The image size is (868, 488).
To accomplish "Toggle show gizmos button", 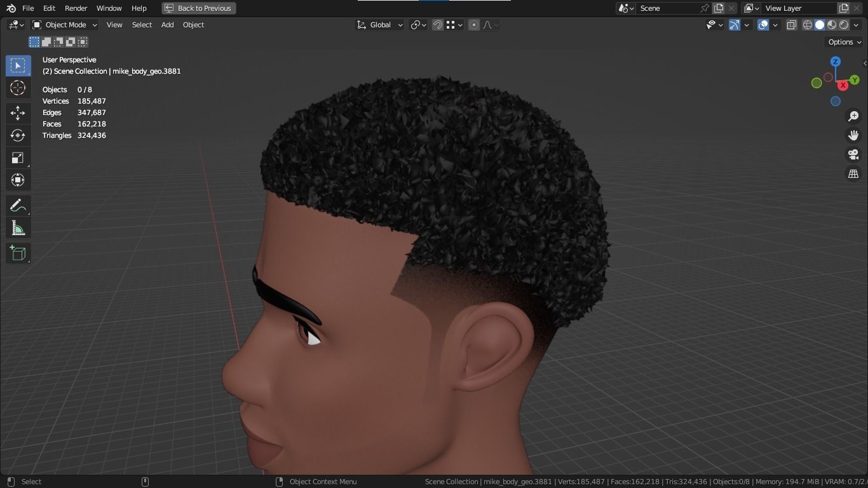I will (734, 25).
